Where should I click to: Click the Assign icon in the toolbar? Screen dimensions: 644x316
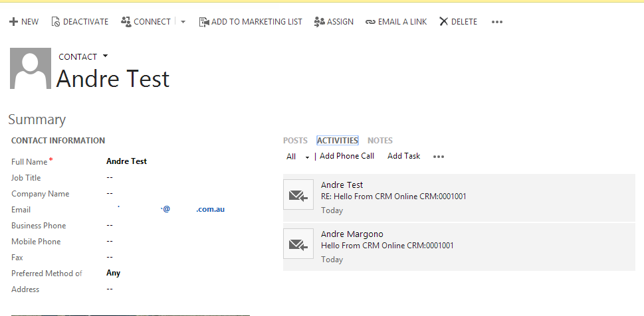coord(319,22)
